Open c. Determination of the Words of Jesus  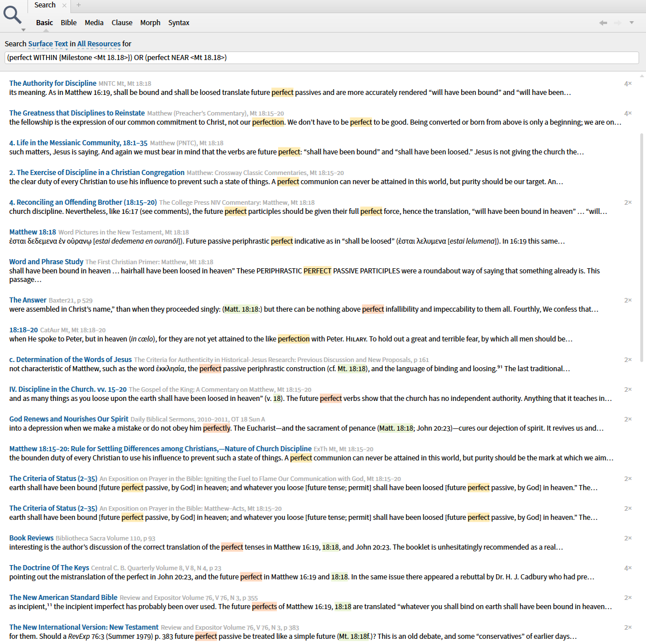click(x=70, y=360)
